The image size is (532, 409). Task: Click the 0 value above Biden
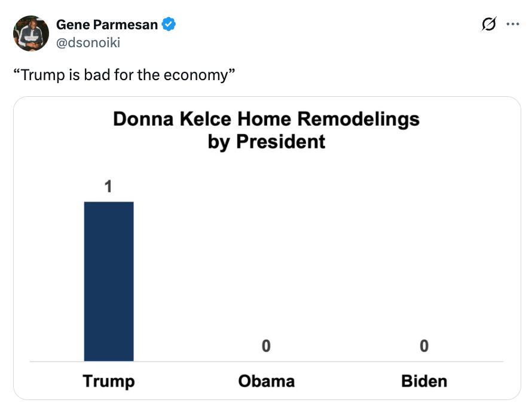(424, 346)
